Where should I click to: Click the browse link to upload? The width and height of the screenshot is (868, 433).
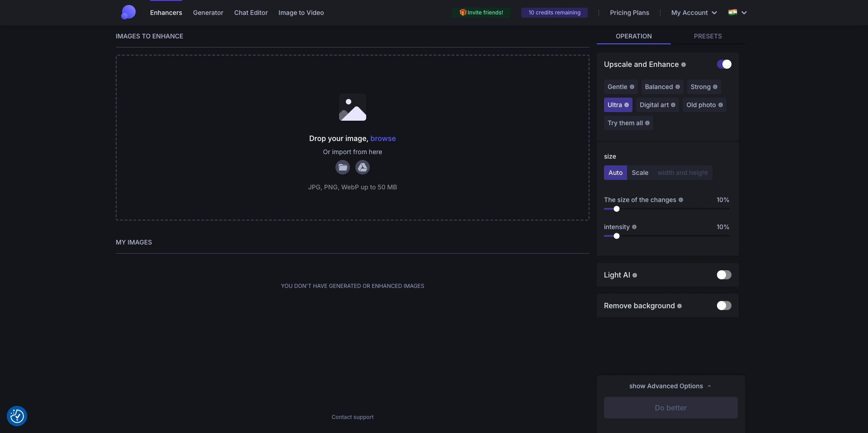383,138
